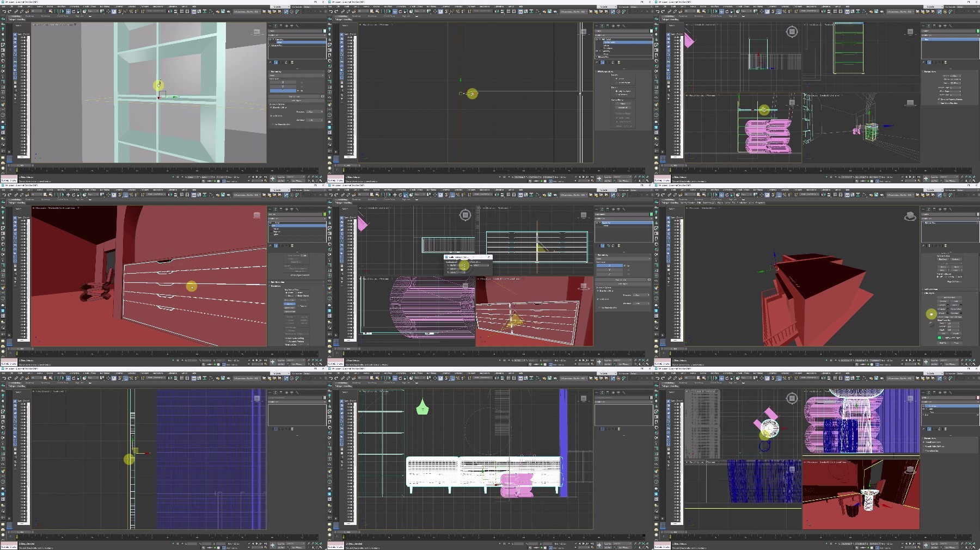
Task: Top-left screenshot: open the Workspaces dropdown
Action: [x=316, y=7]
